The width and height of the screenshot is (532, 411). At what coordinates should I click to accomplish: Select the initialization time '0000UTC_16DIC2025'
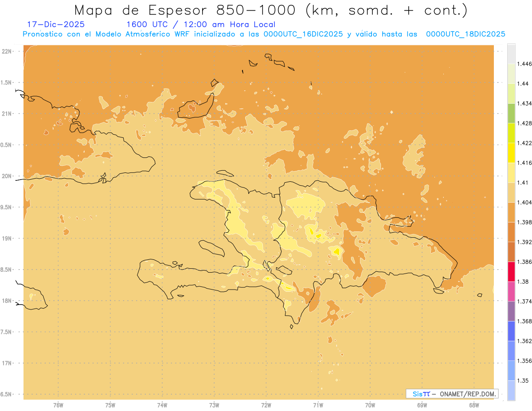(x=303, y=34)
